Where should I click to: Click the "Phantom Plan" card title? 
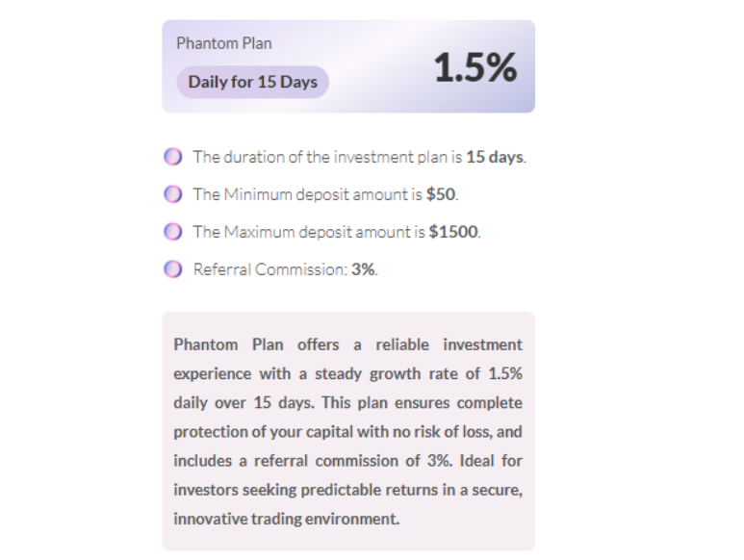(x=224, y=43)
